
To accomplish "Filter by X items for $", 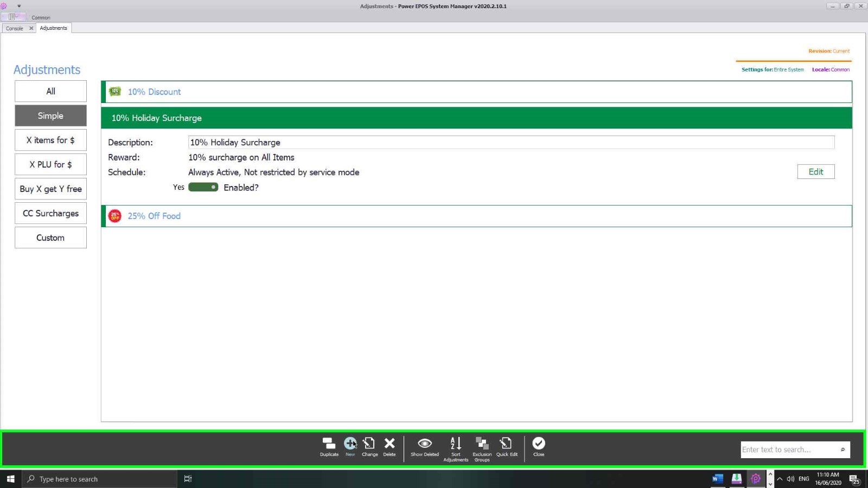I will [50, 140].
